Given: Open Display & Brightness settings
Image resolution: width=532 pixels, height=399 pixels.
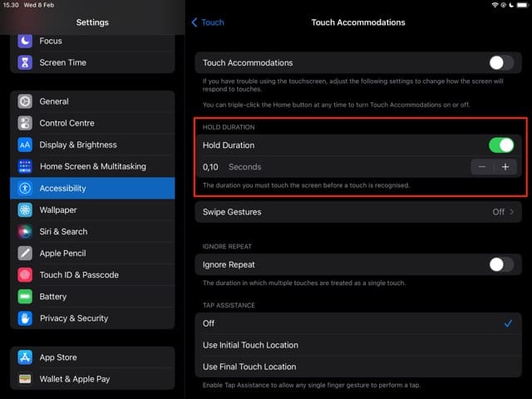Looking at the screenshot, I should tap(92, 145).
